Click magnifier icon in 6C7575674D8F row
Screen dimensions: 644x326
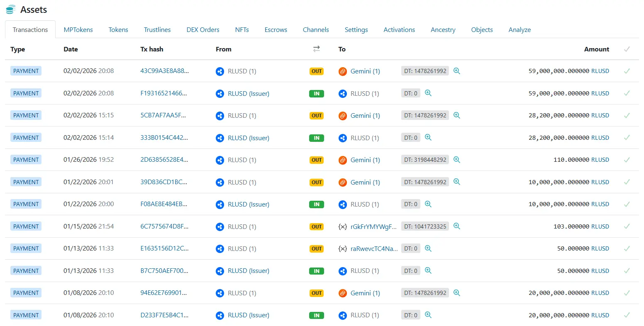coord(457,226)
